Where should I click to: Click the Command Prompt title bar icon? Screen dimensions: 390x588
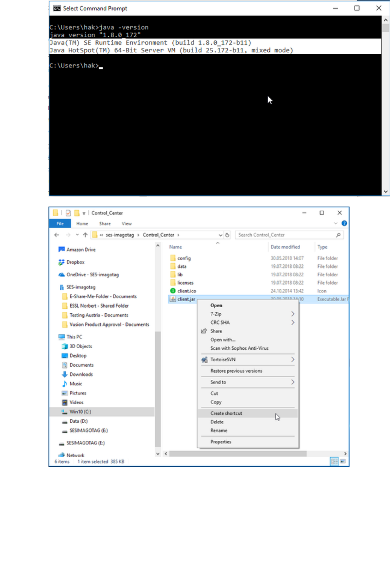(x=57, y=8)
